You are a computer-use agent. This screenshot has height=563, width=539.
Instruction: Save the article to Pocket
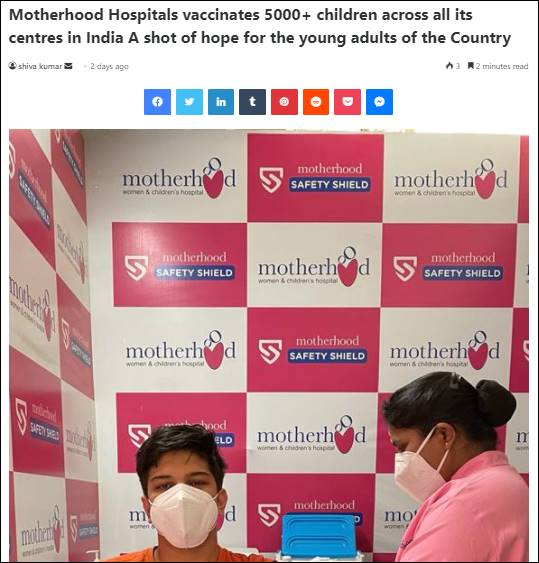(347, 102)
